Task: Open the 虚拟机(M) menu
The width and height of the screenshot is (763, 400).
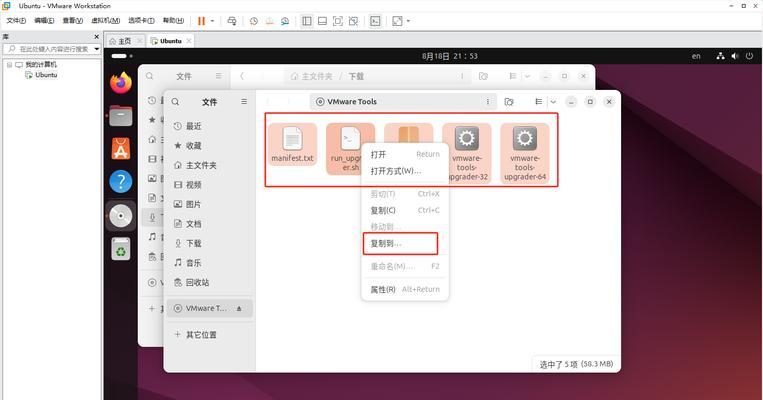Action: (106, 20)
